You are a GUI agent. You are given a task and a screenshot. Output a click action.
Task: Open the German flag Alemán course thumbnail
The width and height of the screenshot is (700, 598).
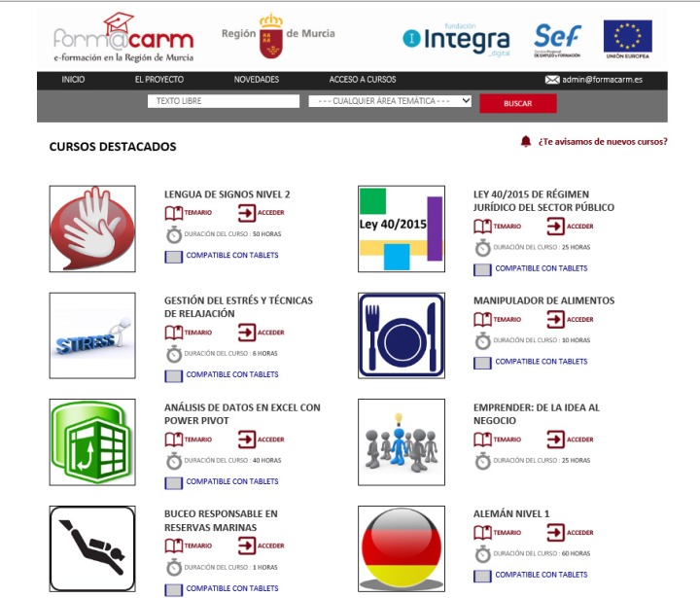(x=401, y=547)
